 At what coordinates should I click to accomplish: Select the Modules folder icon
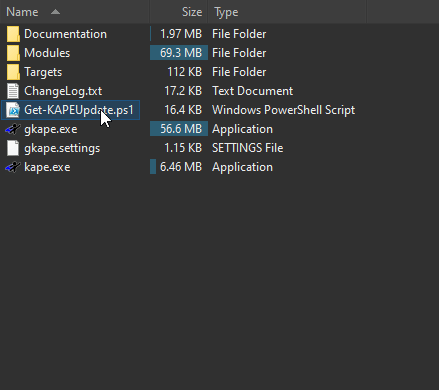pos(13,53)
